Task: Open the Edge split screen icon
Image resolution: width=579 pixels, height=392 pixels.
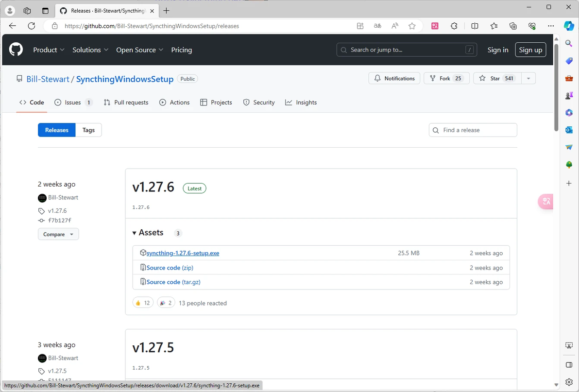Action: click(x=475, y=26)
